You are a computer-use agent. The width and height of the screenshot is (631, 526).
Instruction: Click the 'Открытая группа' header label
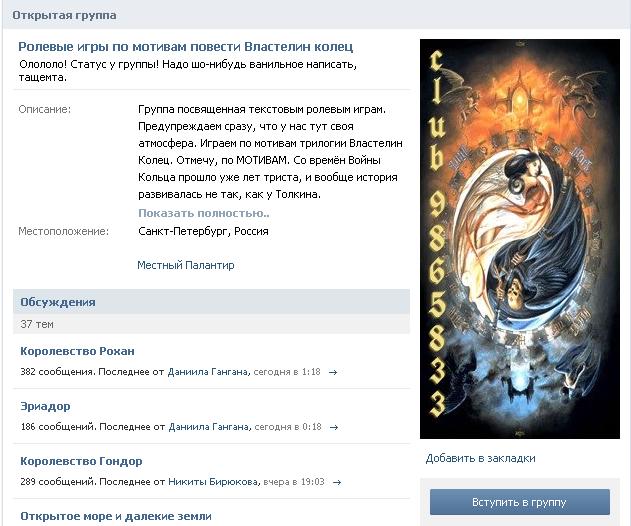pyautogui.click(x=64, y=15)
